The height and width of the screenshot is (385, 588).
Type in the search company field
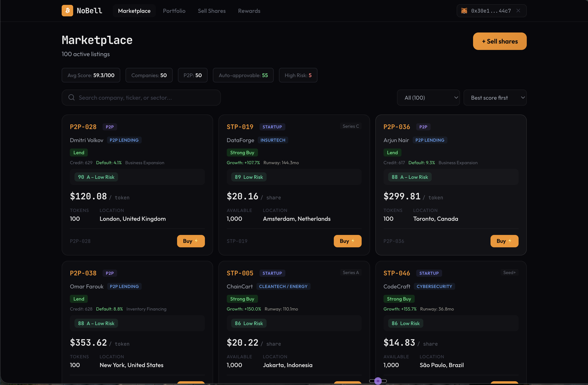pos(146,97)
